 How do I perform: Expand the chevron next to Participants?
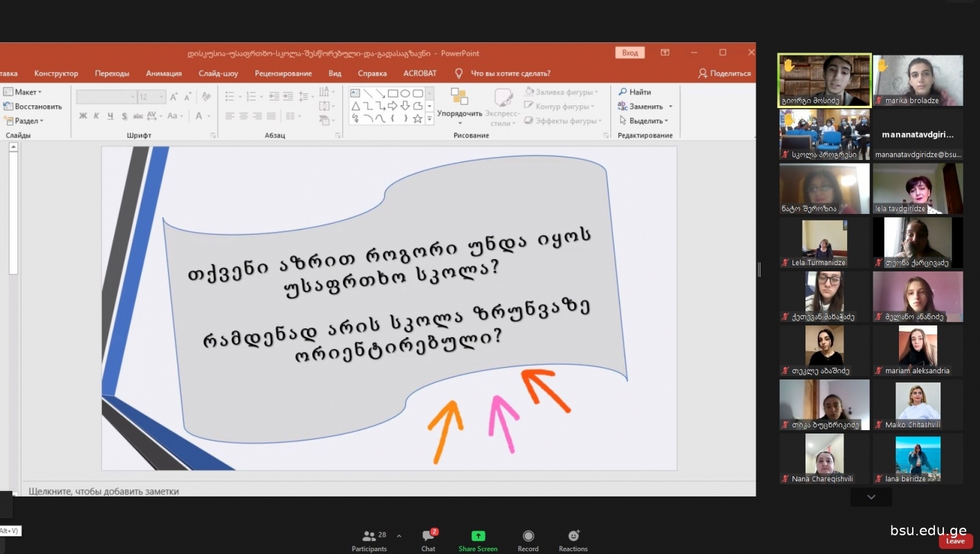[399, 536]
